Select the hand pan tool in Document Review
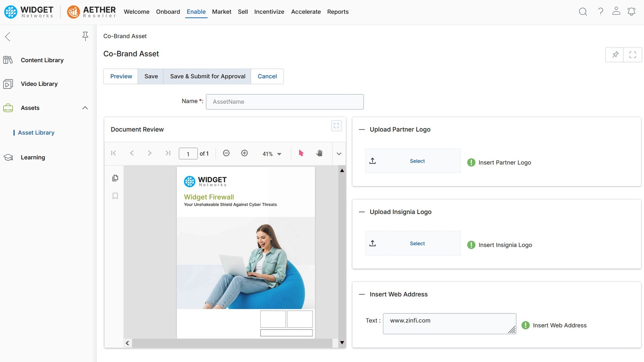This screenshot has height=362, width=644. [319, 153]
